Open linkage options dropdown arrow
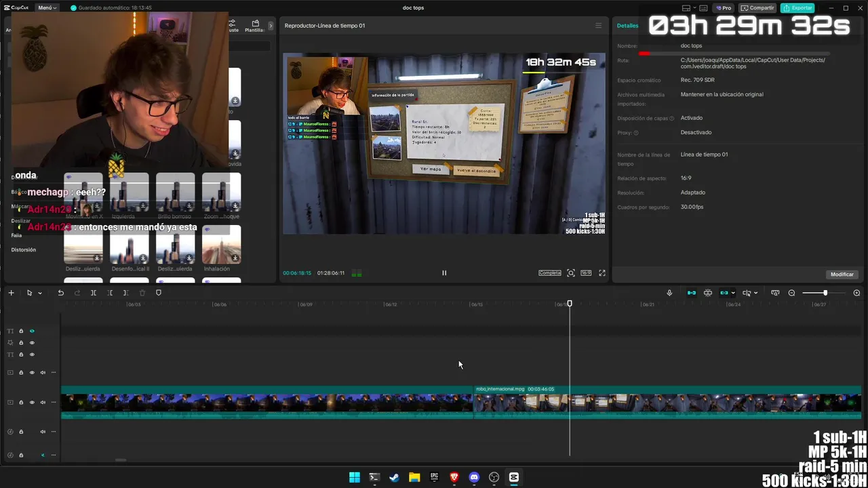 (x=733, y=293)
